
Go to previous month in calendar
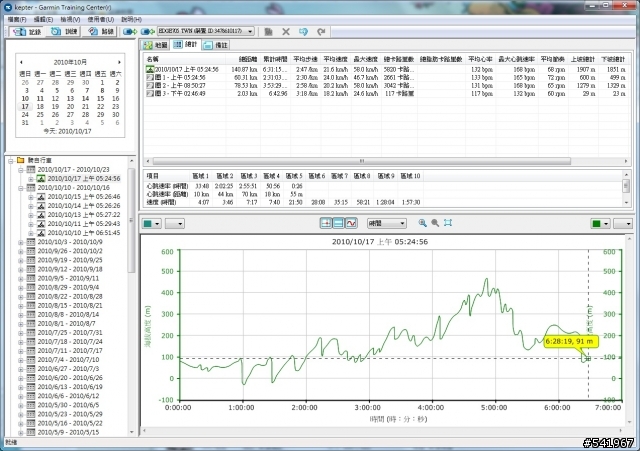21,62
